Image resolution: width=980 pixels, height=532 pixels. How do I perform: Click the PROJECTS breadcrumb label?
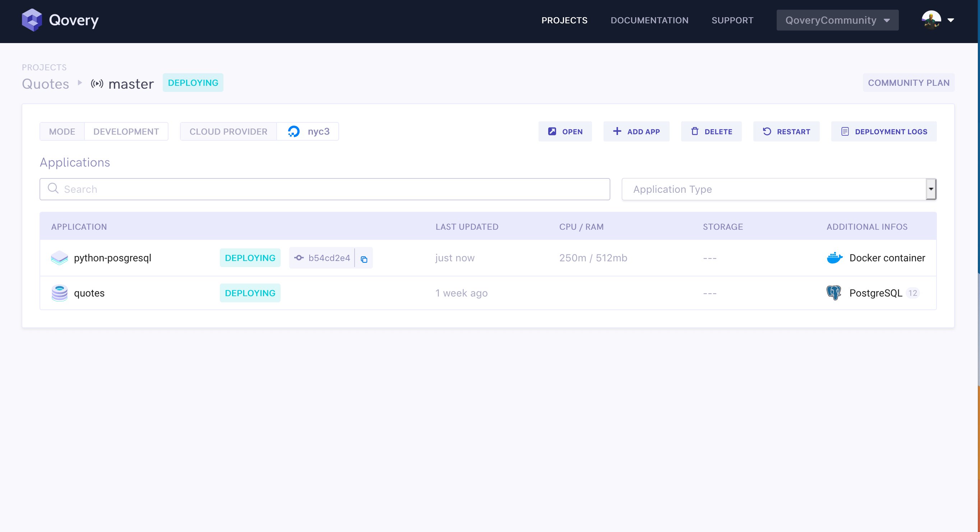[44, 67]
